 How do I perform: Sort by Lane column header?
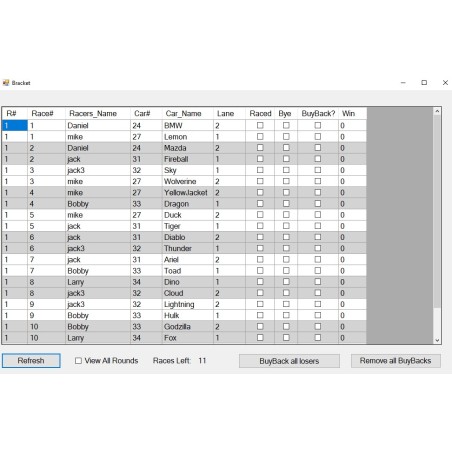[x=229, y=113]
